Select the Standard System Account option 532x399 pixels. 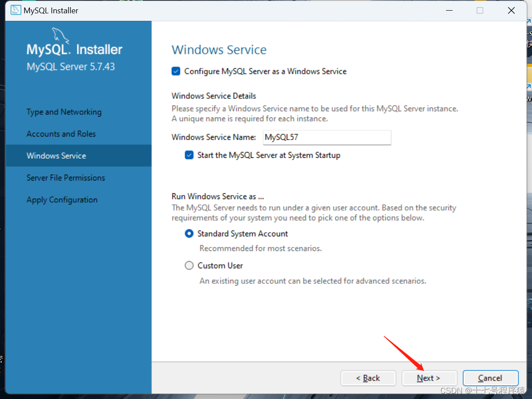point(189,234)
